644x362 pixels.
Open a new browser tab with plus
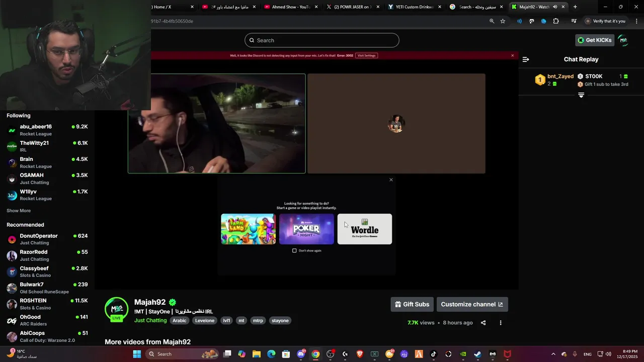click(575, 7)
